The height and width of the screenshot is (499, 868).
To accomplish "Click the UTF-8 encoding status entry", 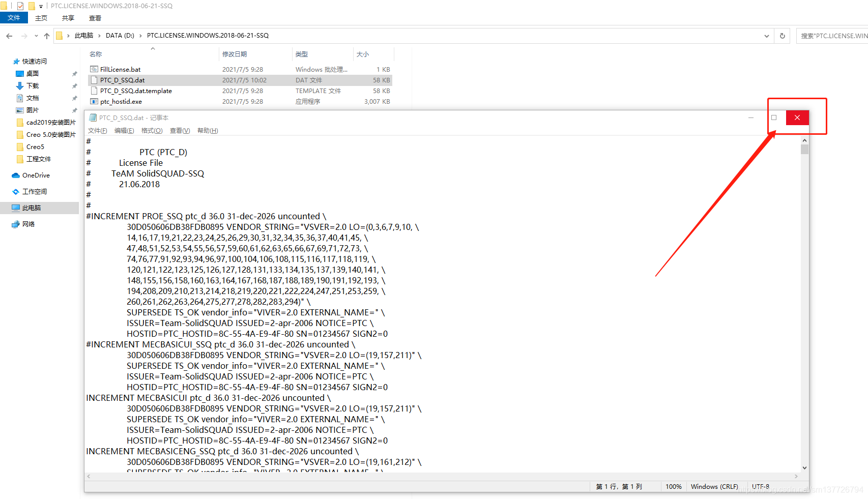I will [761, 487].
